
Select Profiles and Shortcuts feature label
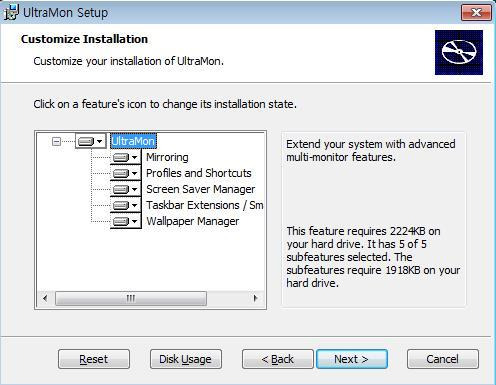pos(199,173)
